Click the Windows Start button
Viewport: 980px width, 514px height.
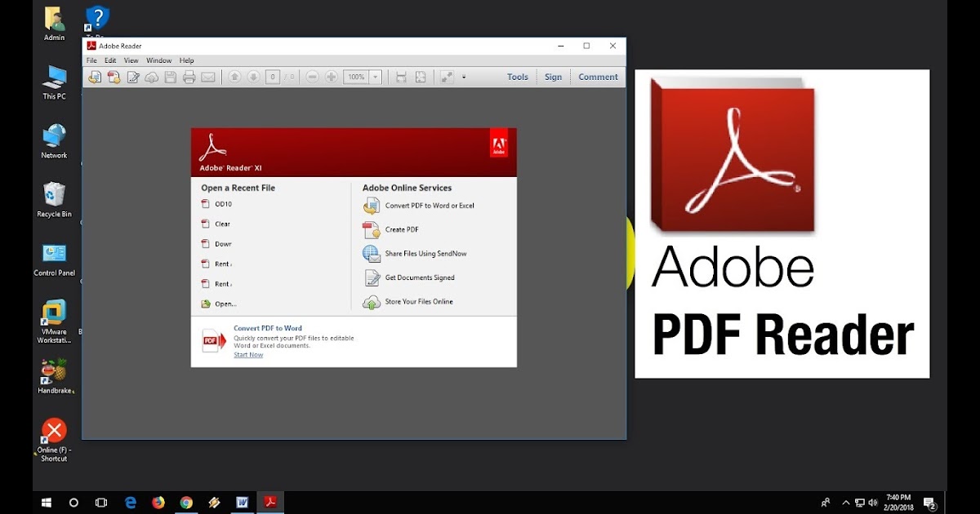point(47,503)
